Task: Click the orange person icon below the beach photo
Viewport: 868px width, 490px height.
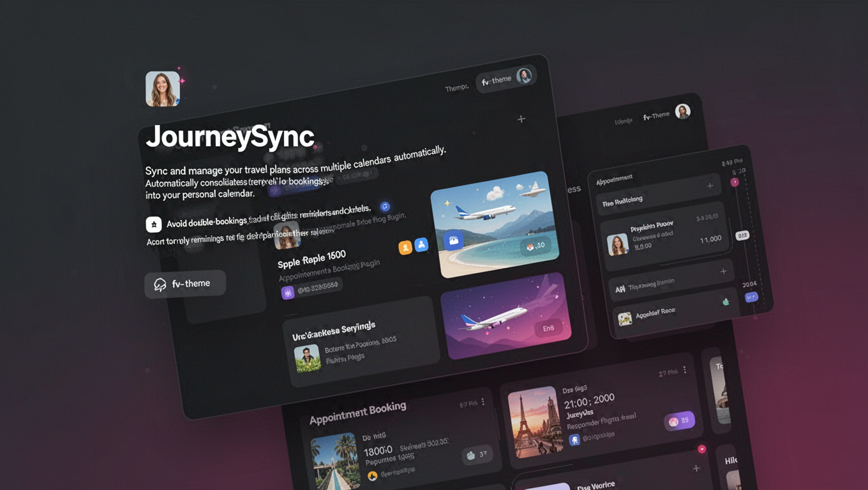Action: 405,248
